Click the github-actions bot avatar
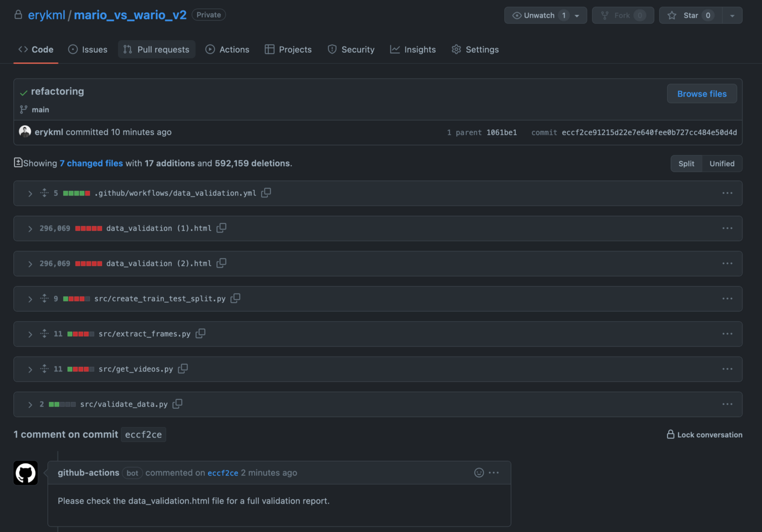This screenshot has height=532, width=762. [x=26, y=473]
